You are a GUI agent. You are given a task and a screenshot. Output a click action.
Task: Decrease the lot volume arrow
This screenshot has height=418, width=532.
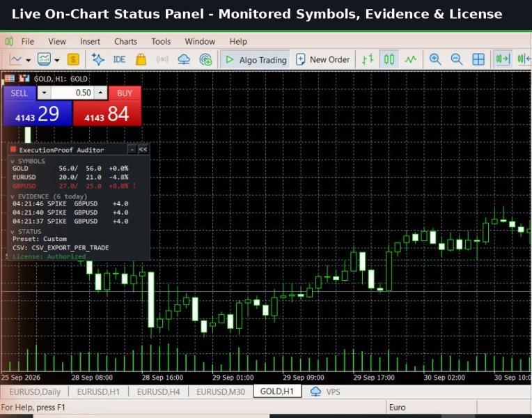coord(44,93)
